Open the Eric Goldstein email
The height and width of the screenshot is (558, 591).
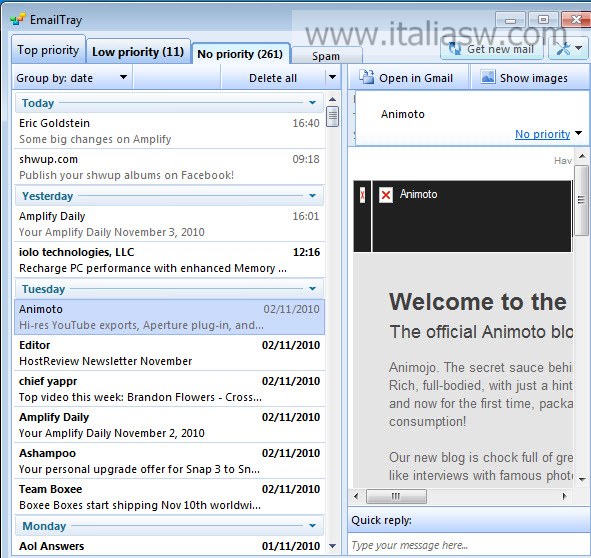point(170,131)
